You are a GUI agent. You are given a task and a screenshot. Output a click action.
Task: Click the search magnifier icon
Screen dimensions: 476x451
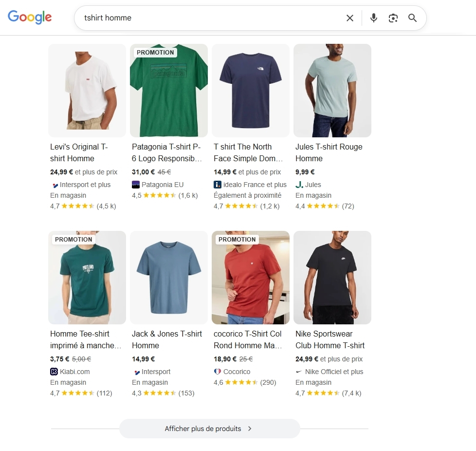click(412, 18)
